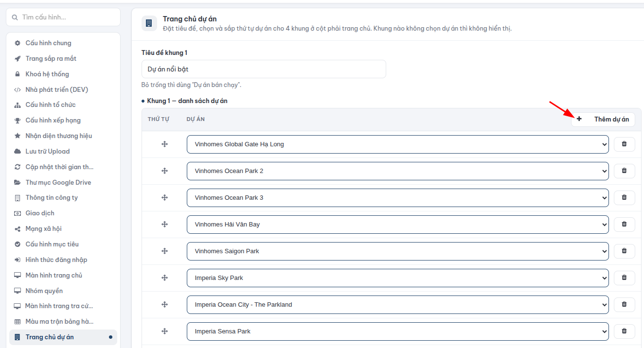This screenshot has height=348, width=644.
Task: Open the Vinhomes Global Gate Hạ Long project dropdown
Action: tap(398, 144)
